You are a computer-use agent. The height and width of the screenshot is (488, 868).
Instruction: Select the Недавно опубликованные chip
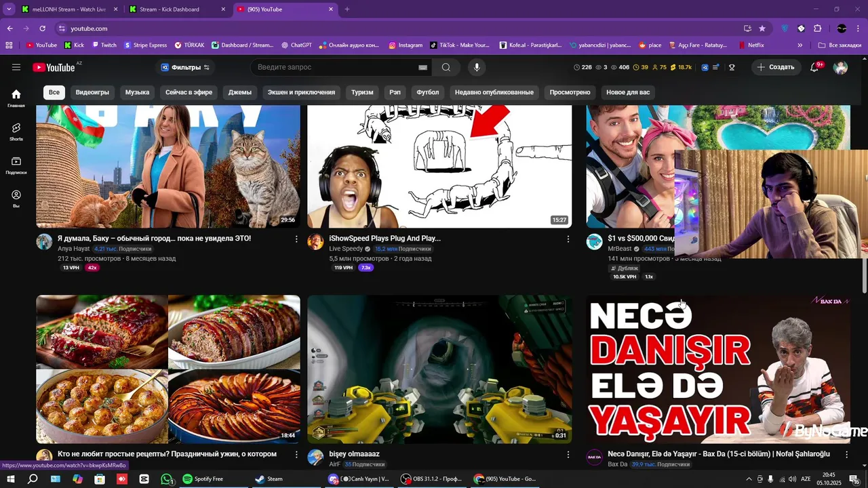click(494, 92)
